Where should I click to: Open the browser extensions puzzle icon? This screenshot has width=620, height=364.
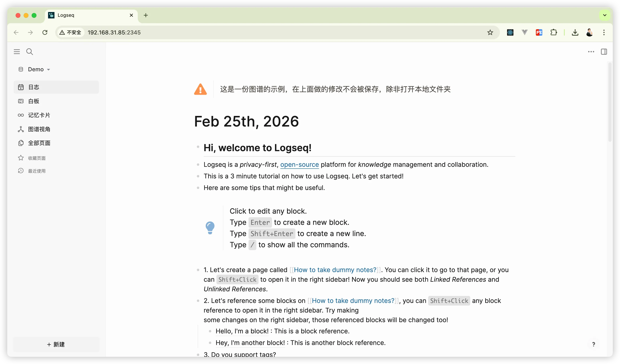tap(554, 32)
